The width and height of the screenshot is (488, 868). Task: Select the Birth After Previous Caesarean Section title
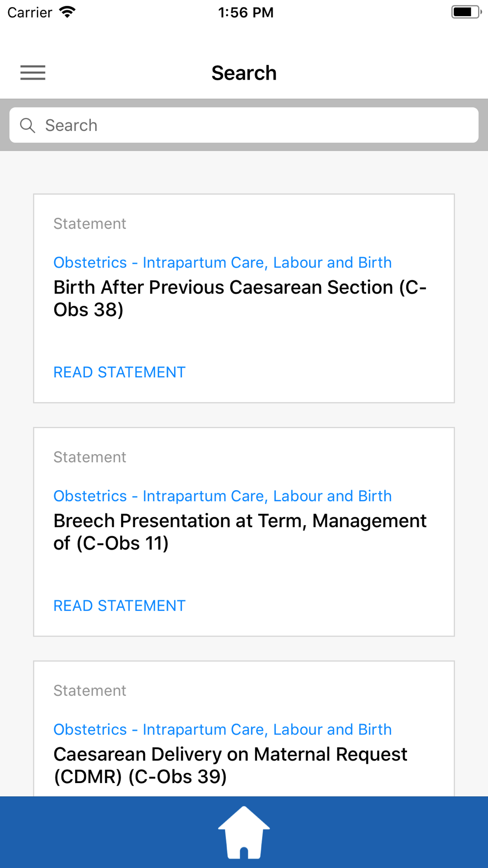(x=239, y=298)
